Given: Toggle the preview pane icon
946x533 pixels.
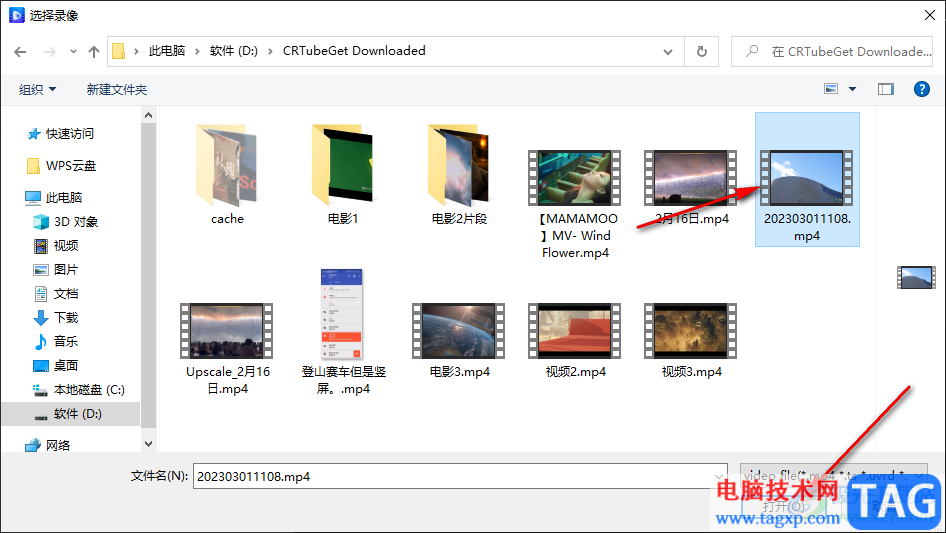Looking at the screenshot, I should click(x=886, y=89).
